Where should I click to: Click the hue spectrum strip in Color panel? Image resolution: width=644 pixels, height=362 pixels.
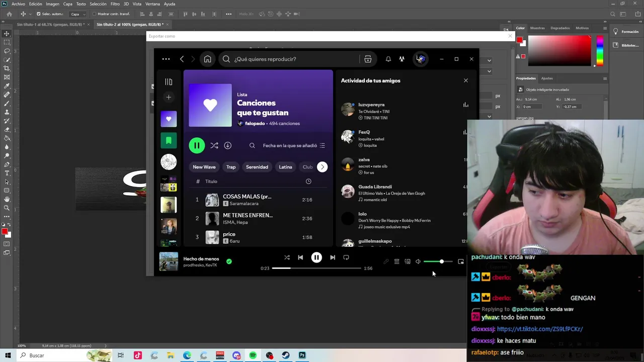pyautogui.click(x=600, y=50)
